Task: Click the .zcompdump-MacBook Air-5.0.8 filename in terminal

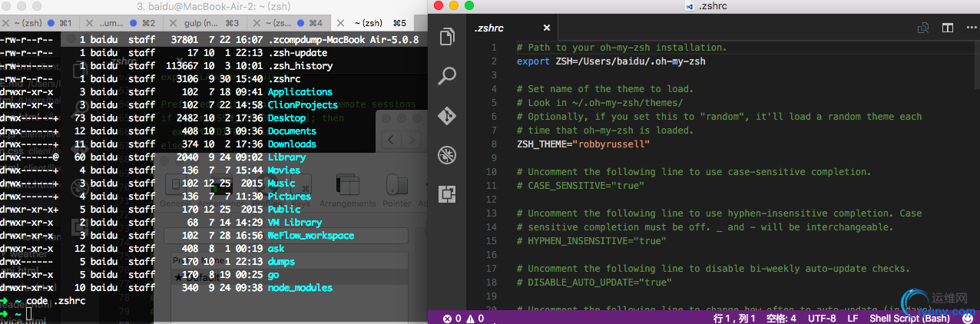Action: (x=343, y=40)
